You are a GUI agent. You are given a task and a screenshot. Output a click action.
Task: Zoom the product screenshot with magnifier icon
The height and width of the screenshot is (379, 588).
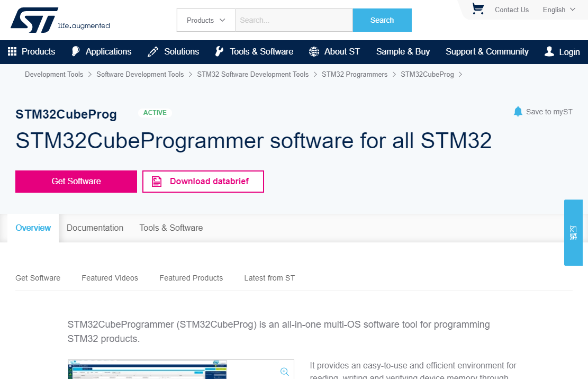coord(285,372)
